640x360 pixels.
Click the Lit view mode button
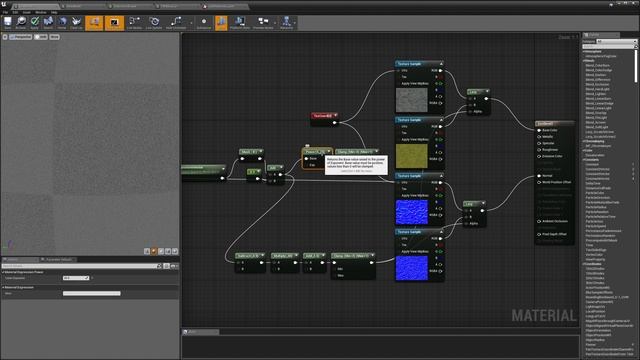pos(40,37)
